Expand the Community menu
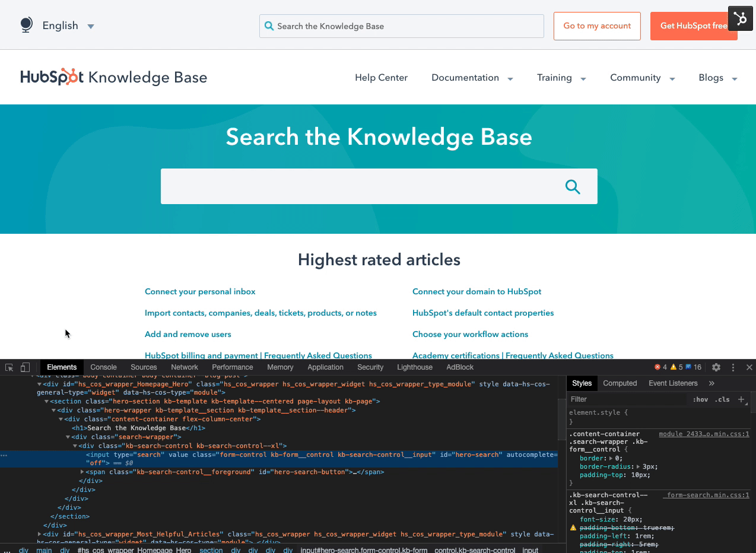756x553 pixels. tap(643, 78)
